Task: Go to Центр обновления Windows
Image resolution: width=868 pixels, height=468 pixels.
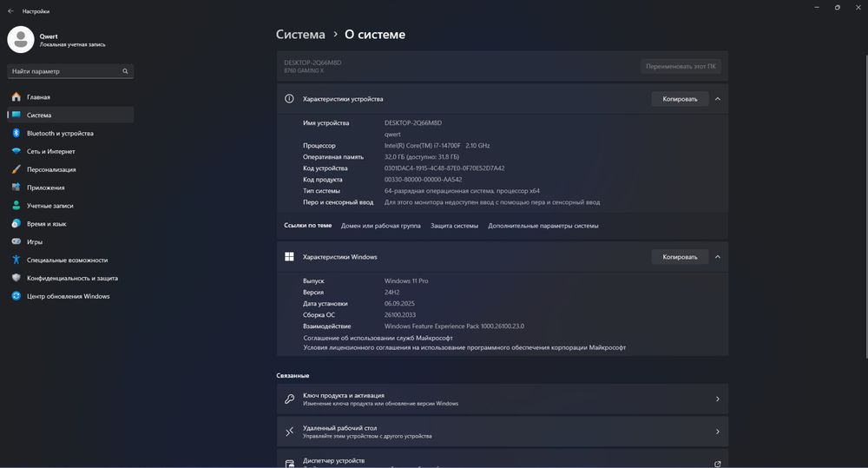Action: (70, 296)
